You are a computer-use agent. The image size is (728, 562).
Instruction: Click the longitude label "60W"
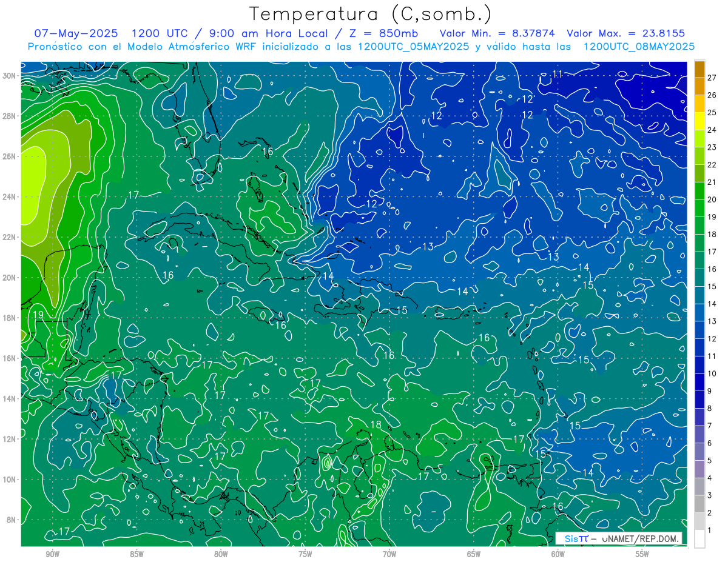coord(558,554)
